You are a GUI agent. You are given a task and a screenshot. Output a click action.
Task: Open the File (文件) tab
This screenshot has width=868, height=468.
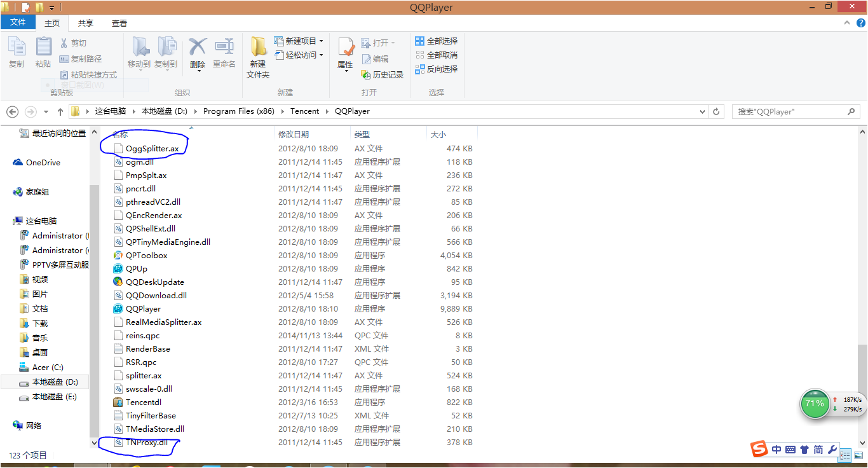click(18, 22)
